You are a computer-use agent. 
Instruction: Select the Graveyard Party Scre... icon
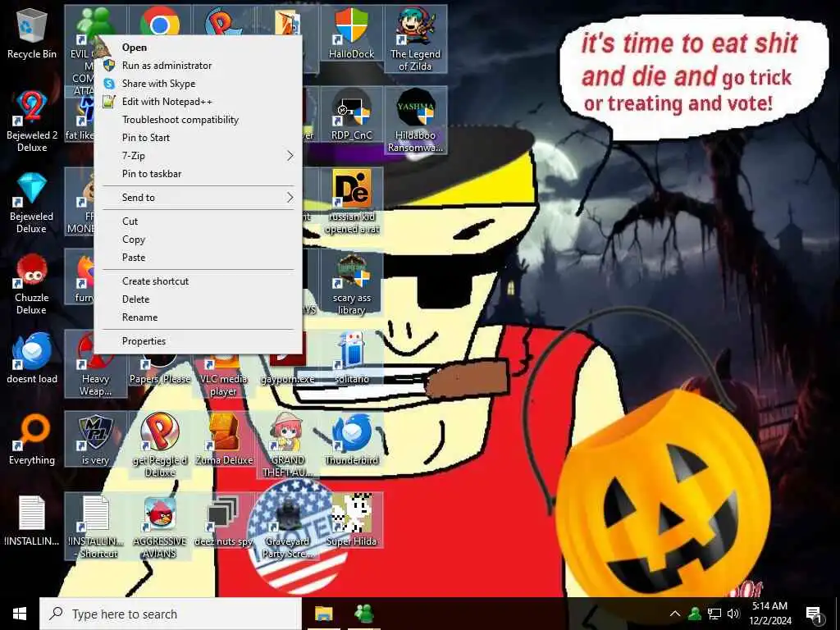pyautogui.click(x=288, y=527)
